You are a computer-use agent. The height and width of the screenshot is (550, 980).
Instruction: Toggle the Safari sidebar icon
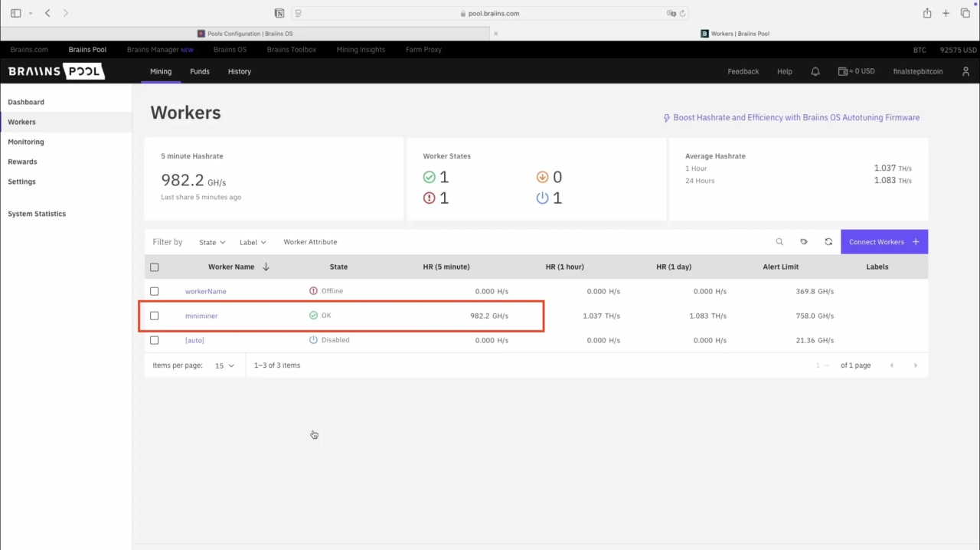tap(15, 13)
